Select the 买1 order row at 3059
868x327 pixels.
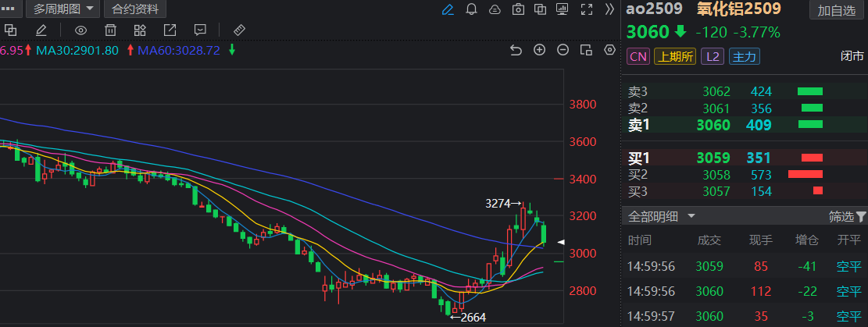pyautogui.click(x=745, y=158)
